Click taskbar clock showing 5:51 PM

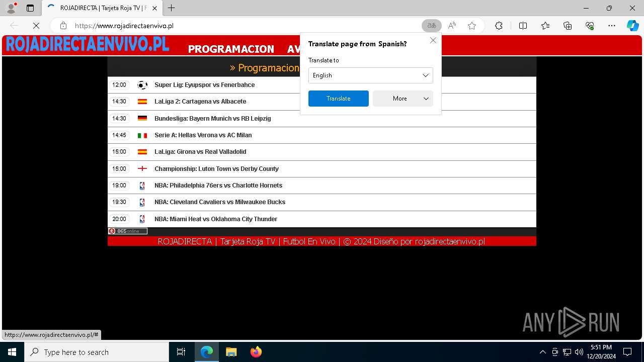(601, 352)
